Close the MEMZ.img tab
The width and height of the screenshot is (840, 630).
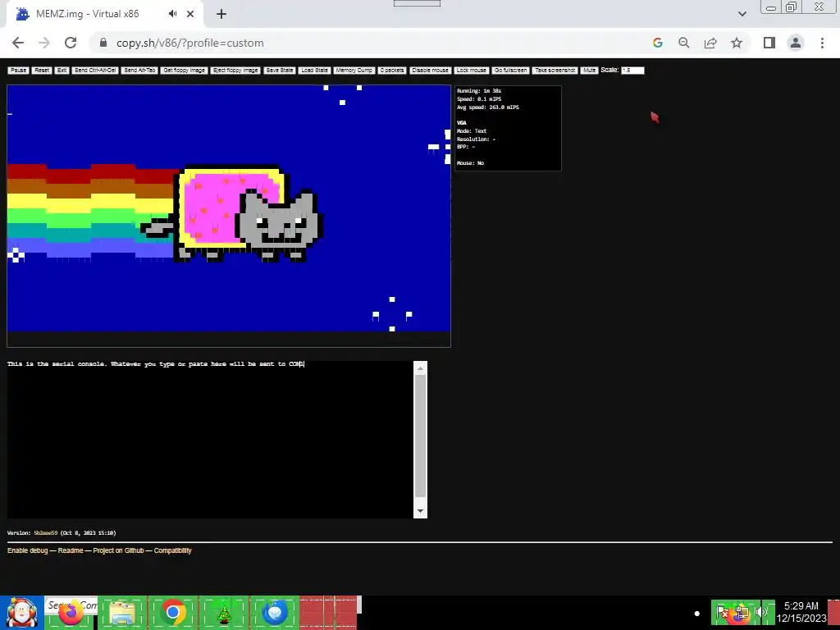coord(190,14)
